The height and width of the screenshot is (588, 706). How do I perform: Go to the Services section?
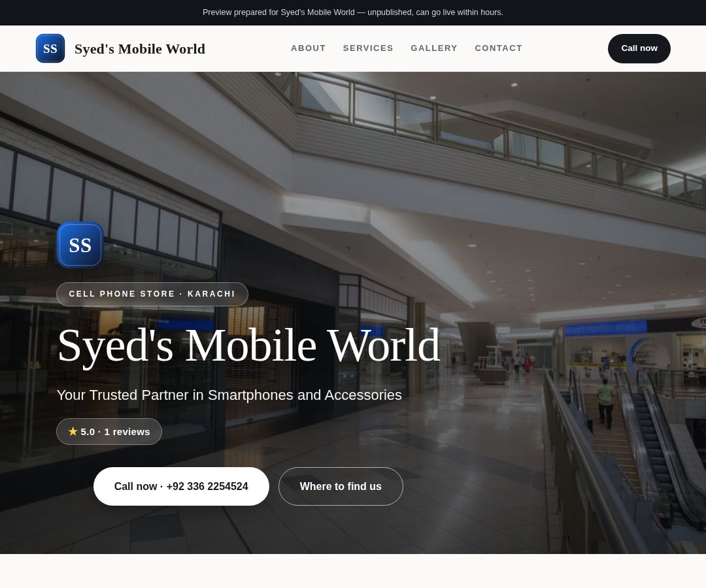point(368,48)
